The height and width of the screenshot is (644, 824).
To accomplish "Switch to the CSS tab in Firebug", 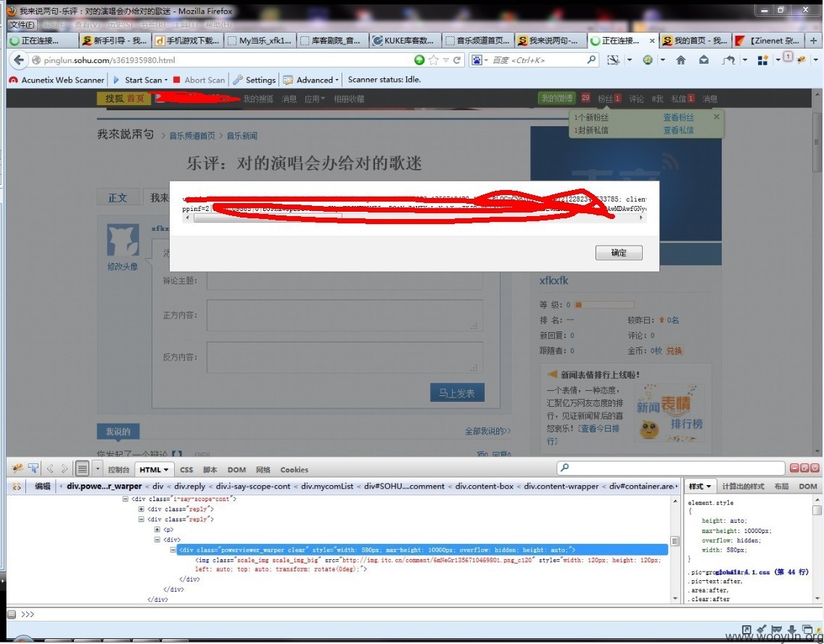I will (186, 470).
